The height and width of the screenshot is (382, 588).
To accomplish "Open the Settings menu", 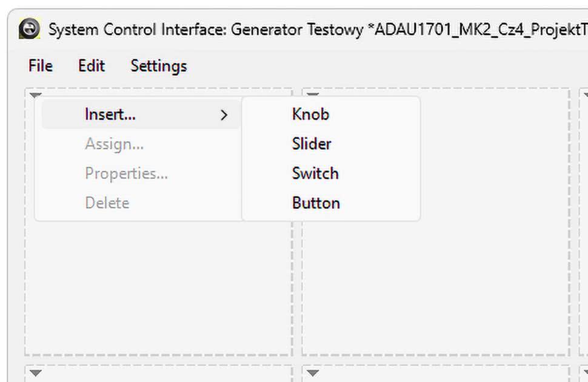I will pos(158,65).
